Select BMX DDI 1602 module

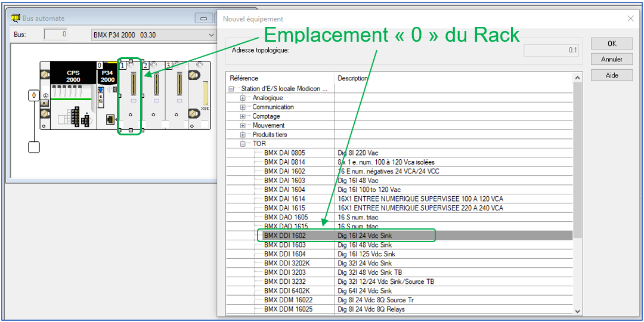tap(284, 236)
